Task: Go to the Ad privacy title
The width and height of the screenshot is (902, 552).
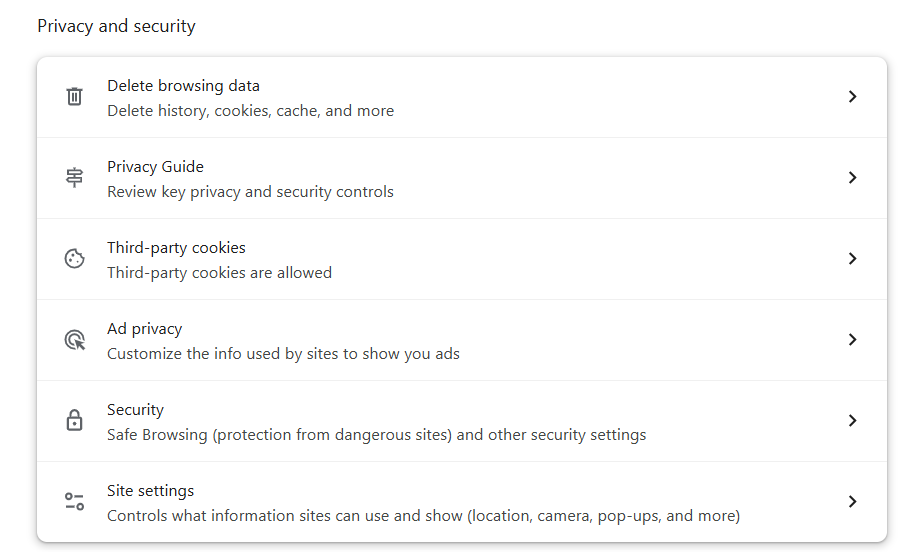Action: [x=144, y=329]
